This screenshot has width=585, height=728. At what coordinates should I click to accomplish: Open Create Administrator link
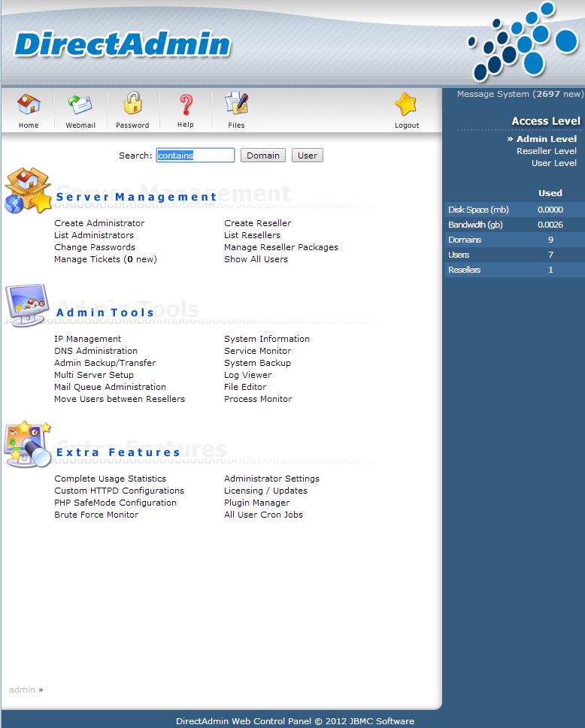point(99,223)
